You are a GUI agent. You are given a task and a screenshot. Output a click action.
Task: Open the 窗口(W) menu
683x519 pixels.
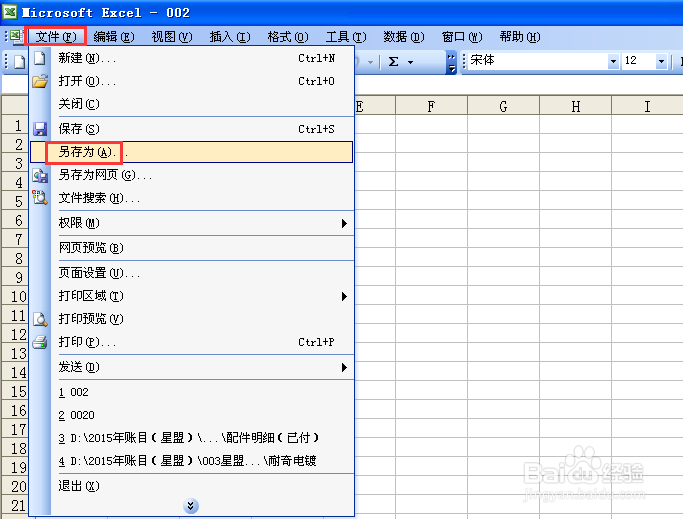coord(462,37)
